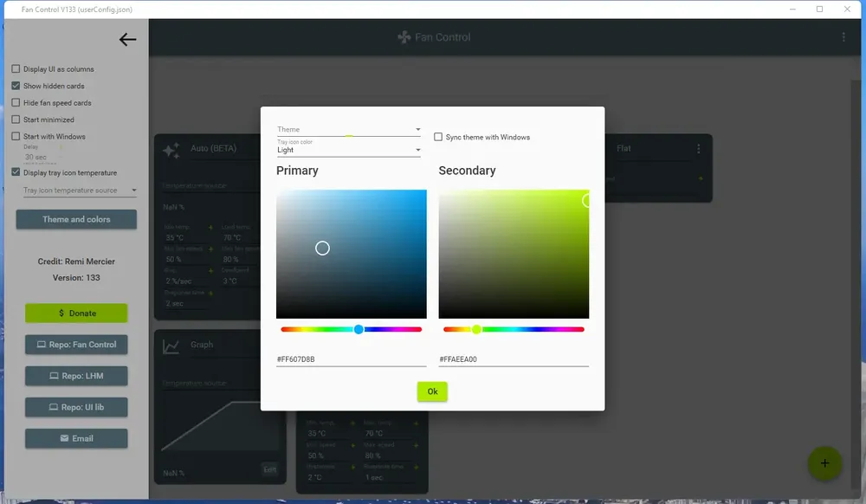The height and width of the screenshot is (504, 866).
Task: Click the Graph card chart icon
Action: [171, 346]
